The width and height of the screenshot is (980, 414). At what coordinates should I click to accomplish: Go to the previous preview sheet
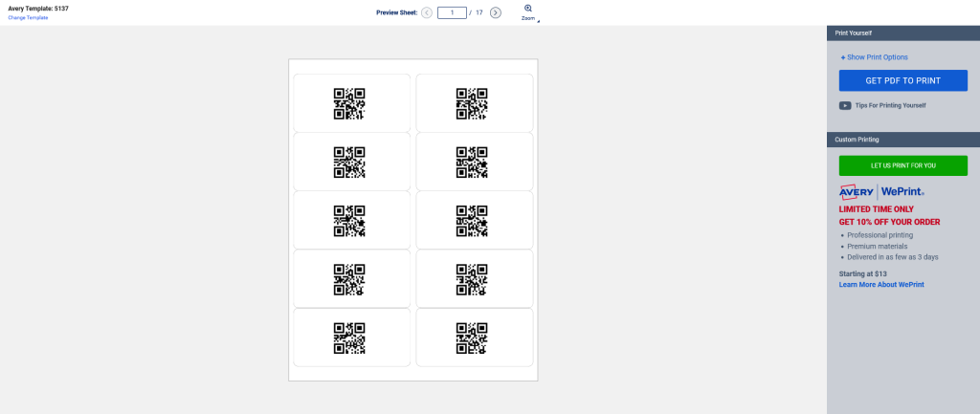(x=427, y=12)
